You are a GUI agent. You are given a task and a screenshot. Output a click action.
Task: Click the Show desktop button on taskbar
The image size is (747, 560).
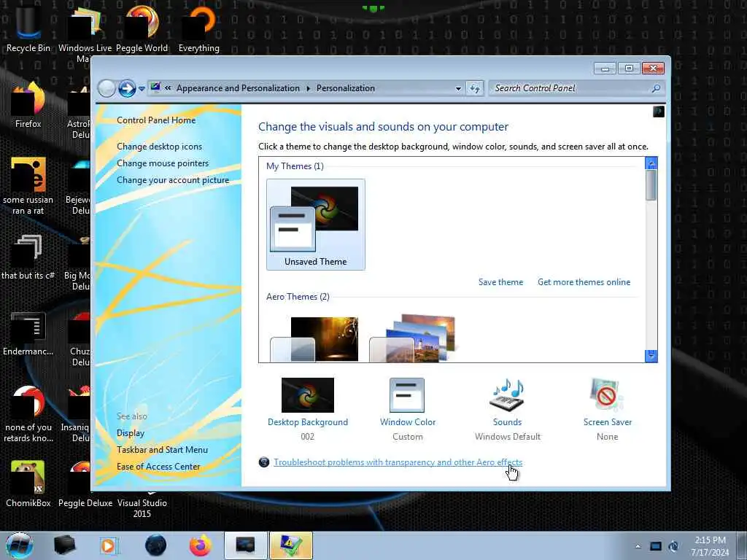click(x=741, y=545)
